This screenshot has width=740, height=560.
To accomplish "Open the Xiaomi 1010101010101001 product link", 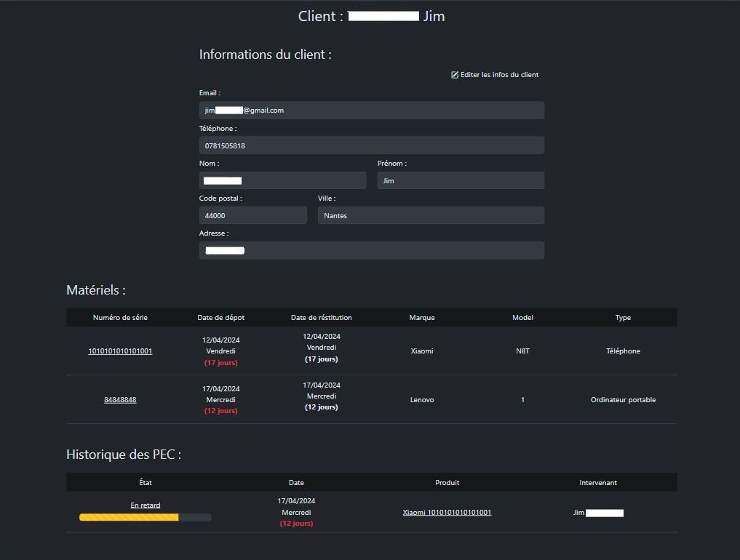I will point(447,513).
